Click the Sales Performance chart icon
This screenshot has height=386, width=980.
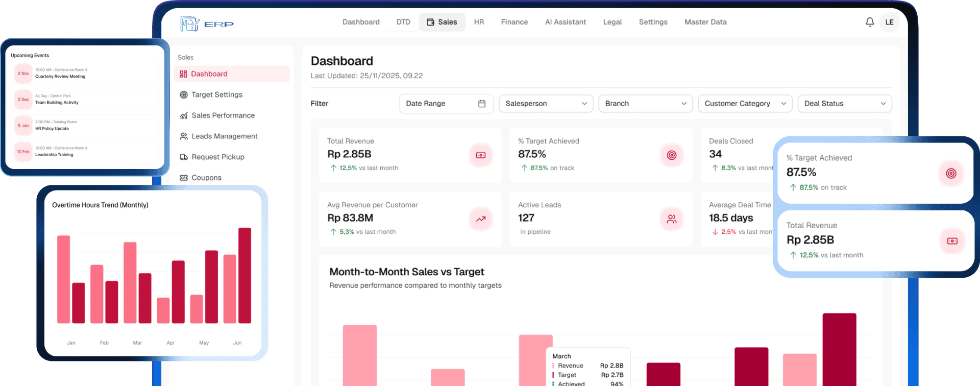click(x=184, y=115)
